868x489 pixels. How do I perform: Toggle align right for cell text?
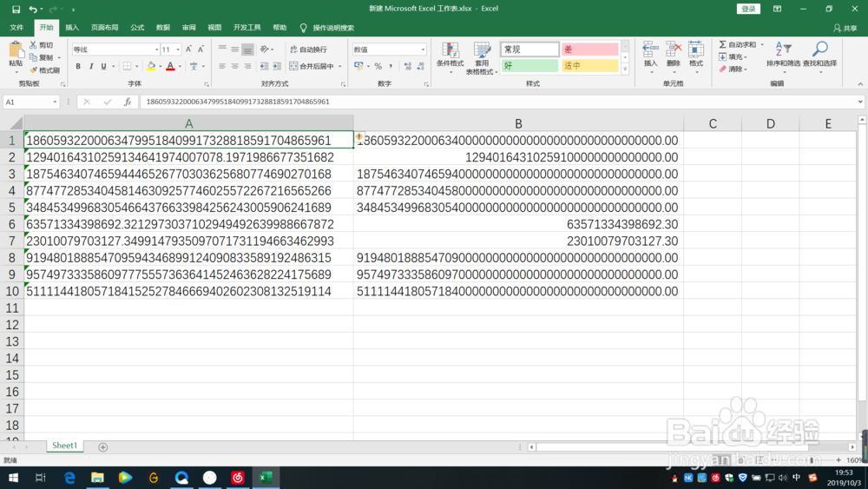coord(247,67)
